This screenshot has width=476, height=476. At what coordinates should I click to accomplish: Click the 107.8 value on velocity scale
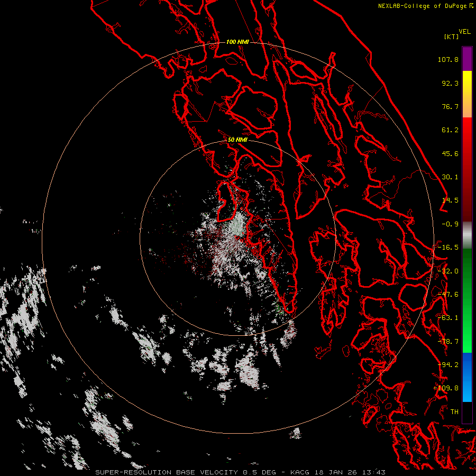pyautogui.click(x=448, y=59)
